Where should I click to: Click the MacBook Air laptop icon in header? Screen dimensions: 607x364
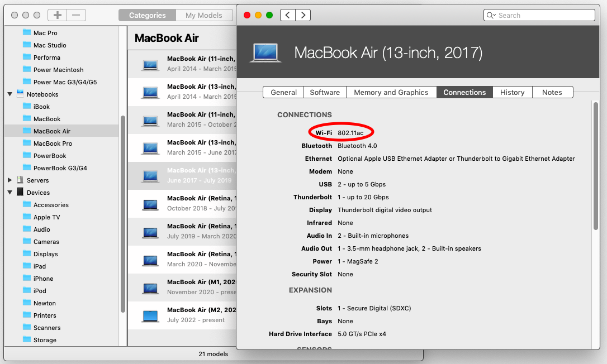265,52
